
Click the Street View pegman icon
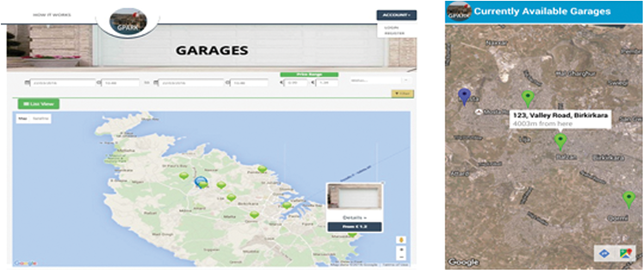click(401, 240)
